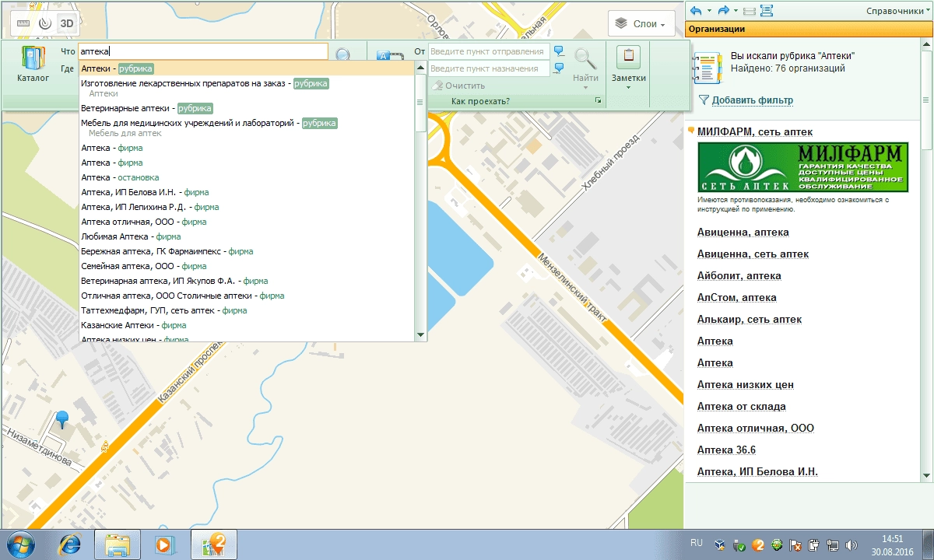Open Windows Media Player taskbar icon
Viewport: 934px width, 560px height.
point(164,544)
